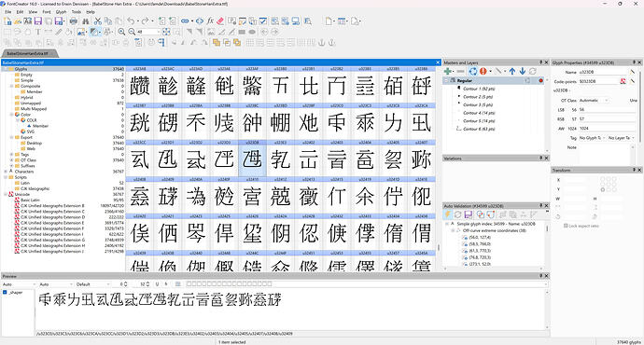This screenshot has width=644, height=345.
Task: Click the Cut scissors icon
Action: tap(98, 21)
